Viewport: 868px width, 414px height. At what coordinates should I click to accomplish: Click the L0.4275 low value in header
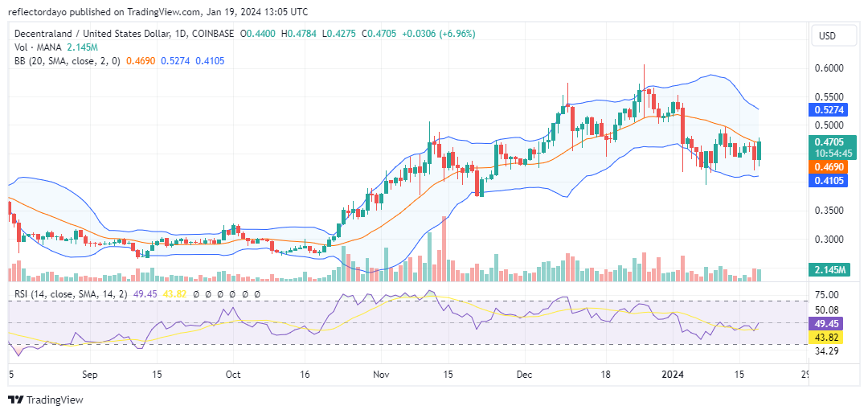pos(339,34)
